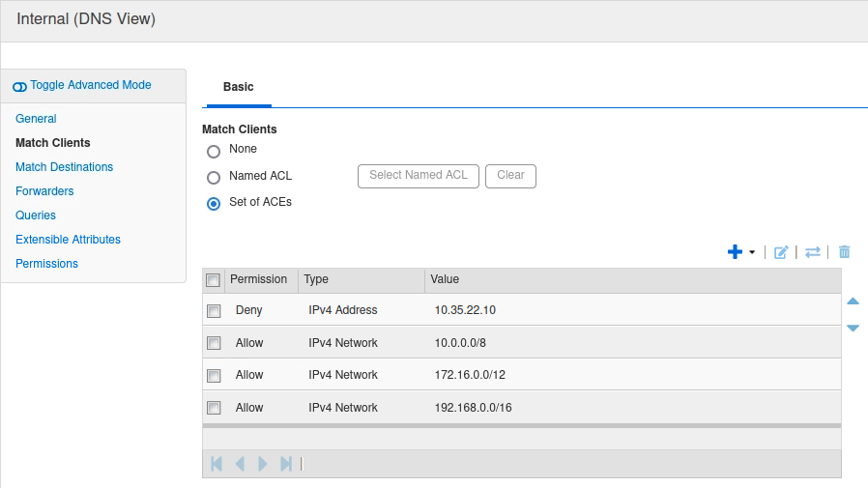Open the Match Destinations section

[64, 167]
